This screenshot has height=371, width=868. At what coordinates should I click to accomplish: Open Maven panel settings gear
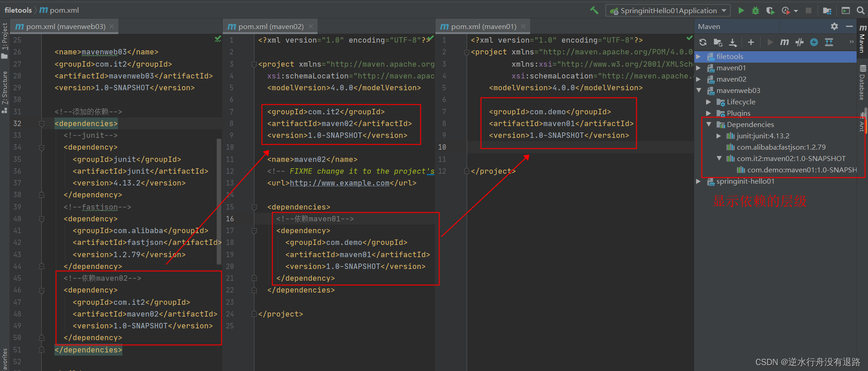coord(834,26)
